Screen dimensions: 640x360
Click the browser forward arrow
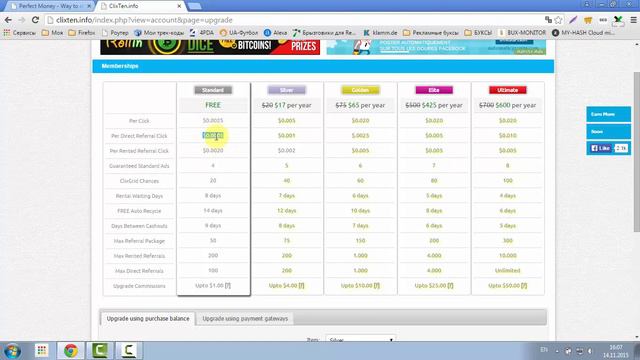pos(22,20)
